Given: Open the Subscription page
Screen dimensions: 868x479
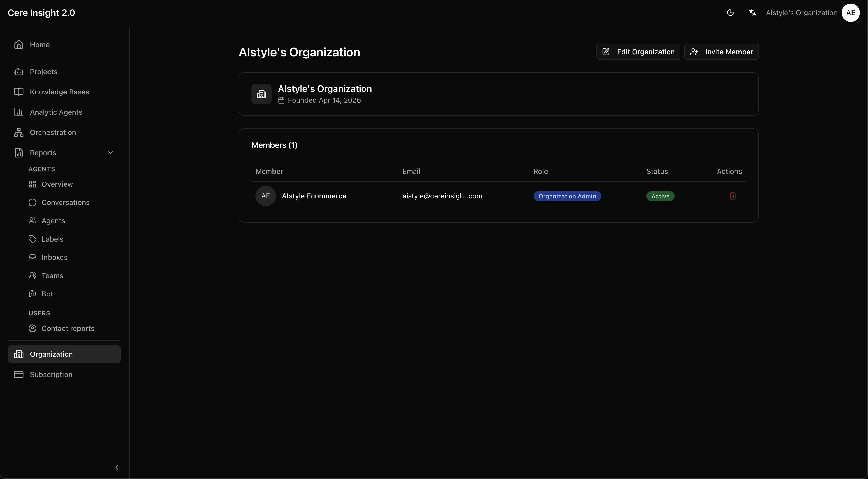Looking at the screenshot, I should [x=51, y=374].
